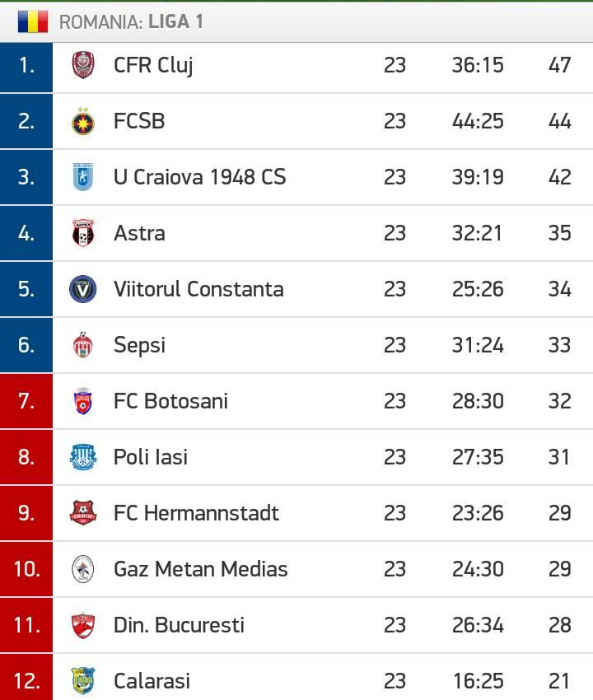Open the Gaz Metan Medias logo
This screenshot has width=593, height=700.
(x=83, y=569)
